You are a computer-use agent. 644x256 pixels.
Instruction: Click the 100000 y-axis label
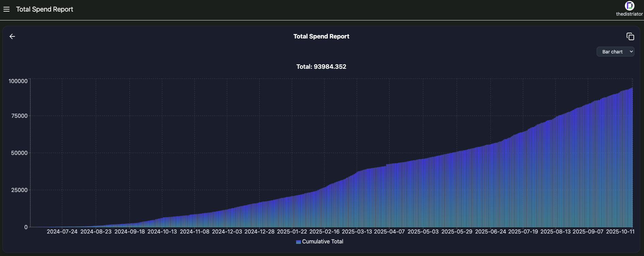click(x=18, y=81)
